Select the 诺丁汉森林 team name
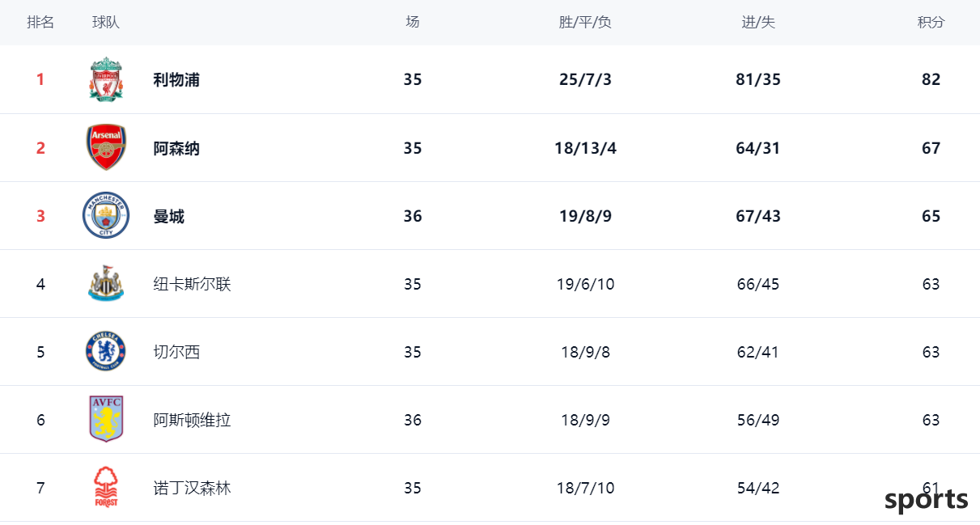Screen dimensions: 980x525 pos(192,488)
